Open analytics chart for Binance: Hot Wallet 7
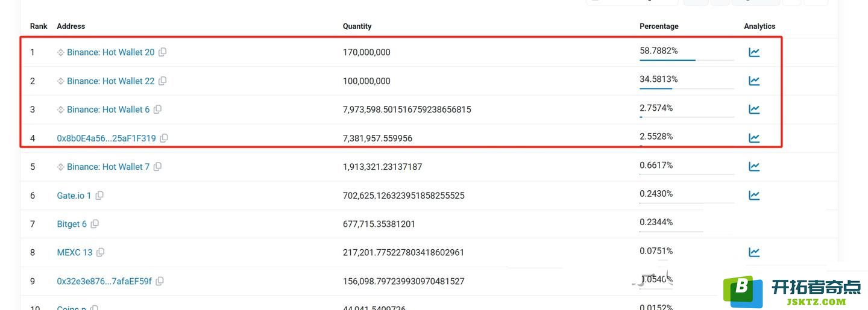This screenshot has height=310, width=868. click(754, 166)
